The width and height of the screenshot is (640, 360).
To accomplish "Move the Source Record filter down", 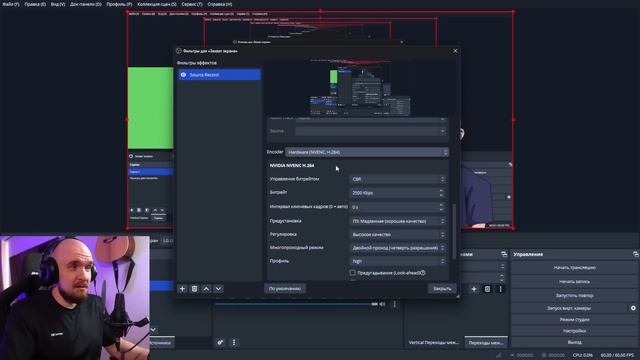I will [x=218, y=289].
